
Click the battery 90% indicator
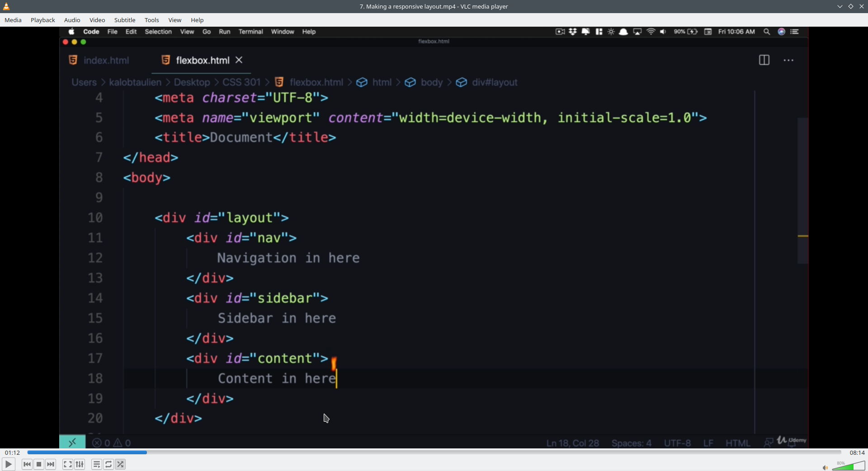click(x=686, y=32)
